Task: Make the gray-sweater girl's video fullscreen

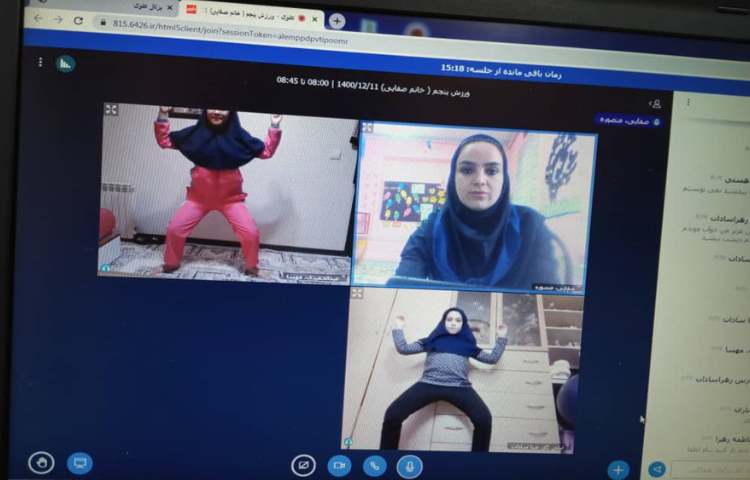Action: point(357,293)
